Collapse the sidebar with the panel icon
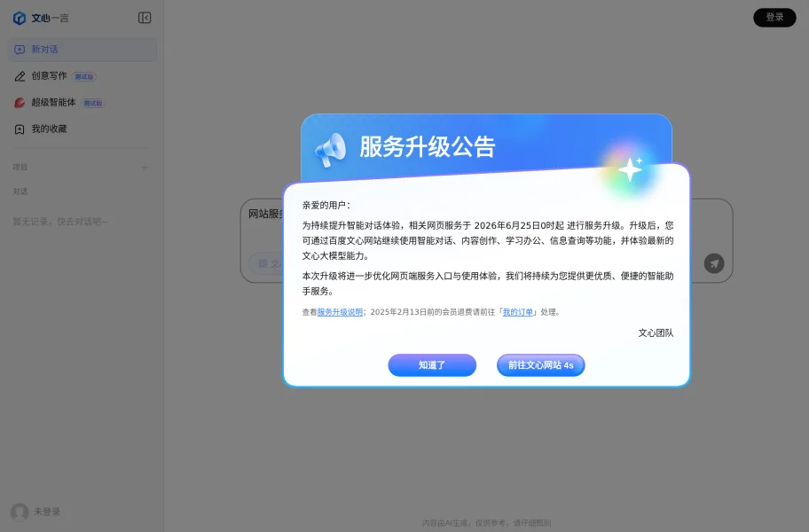The width and height of the screenshot is (809, 532). click(145, 18)
